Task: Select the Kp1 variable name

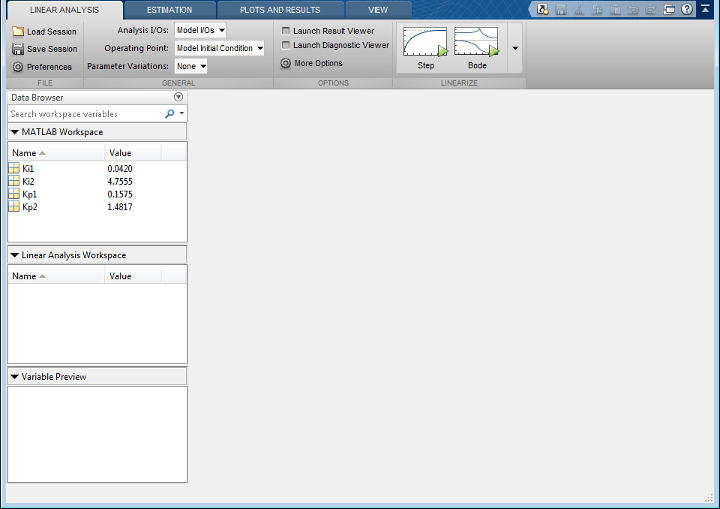Action: [29, 194]
